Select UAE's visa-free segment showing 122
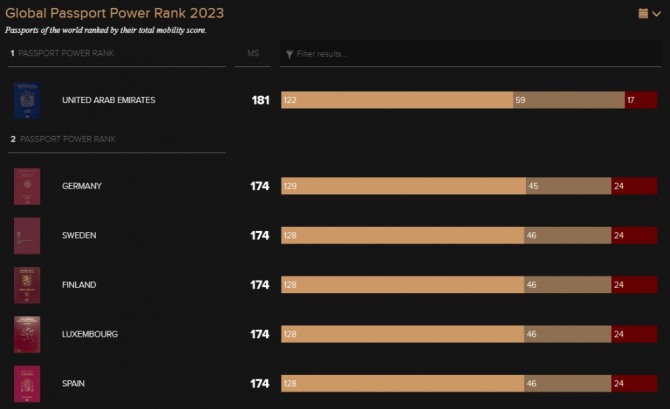The width and height of the screenshot is (670, 409). [x=397, y=100]
